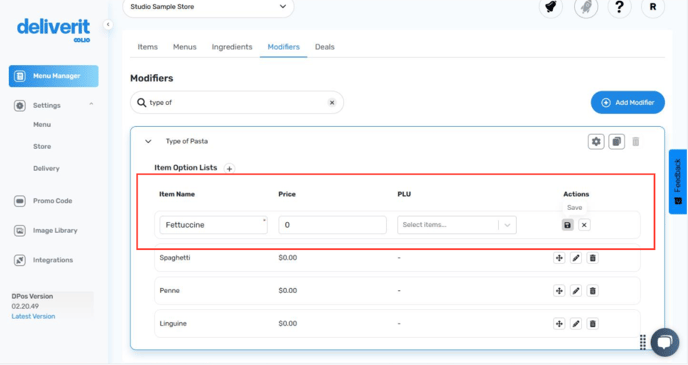Add new item option with plus icon
Screen dimensions: 688x365
coord(229,168)
